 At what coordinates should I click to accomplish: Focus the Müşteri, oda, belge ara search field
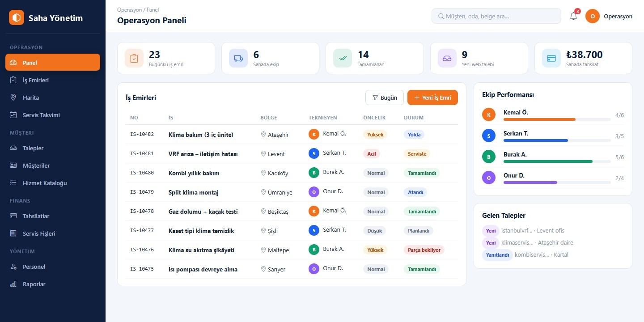(496, 16)
